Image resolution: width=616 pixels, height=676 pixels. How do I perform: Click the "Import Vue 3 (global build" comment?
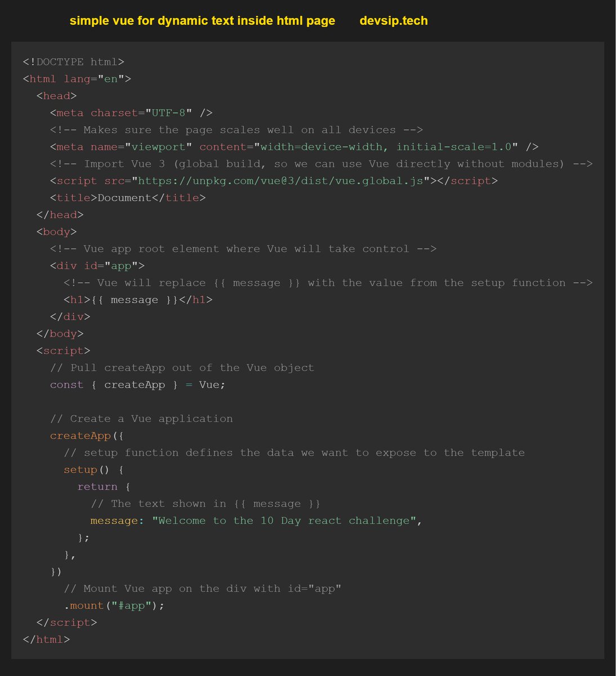click(x=322, y=164)
